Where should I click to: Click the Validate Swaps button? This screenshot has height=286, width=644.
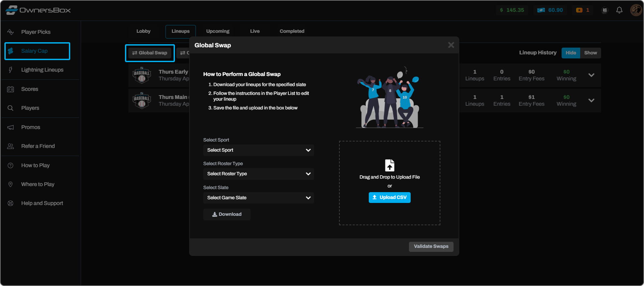(431, 246)
